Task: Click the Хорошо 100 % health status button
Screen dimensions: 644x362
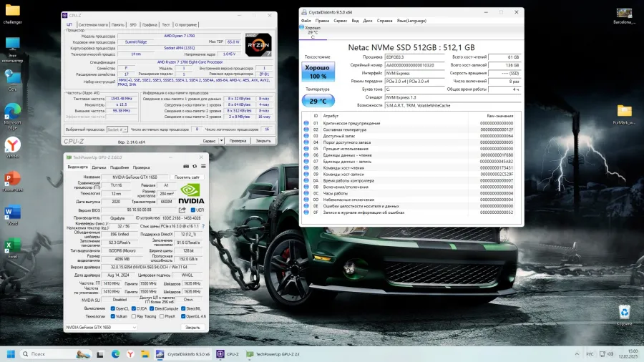Action: point(318,72)
